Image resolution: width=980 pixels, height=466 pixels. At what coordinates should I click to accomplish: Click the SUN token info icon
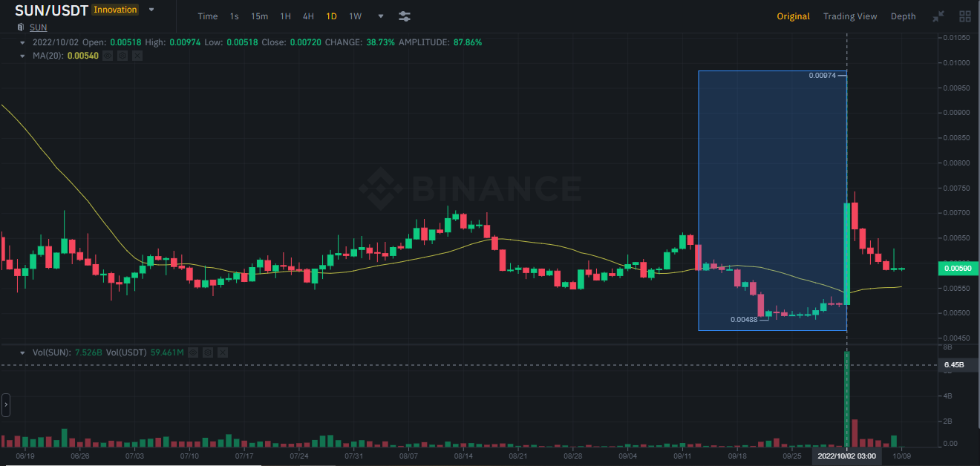point(20,27)
